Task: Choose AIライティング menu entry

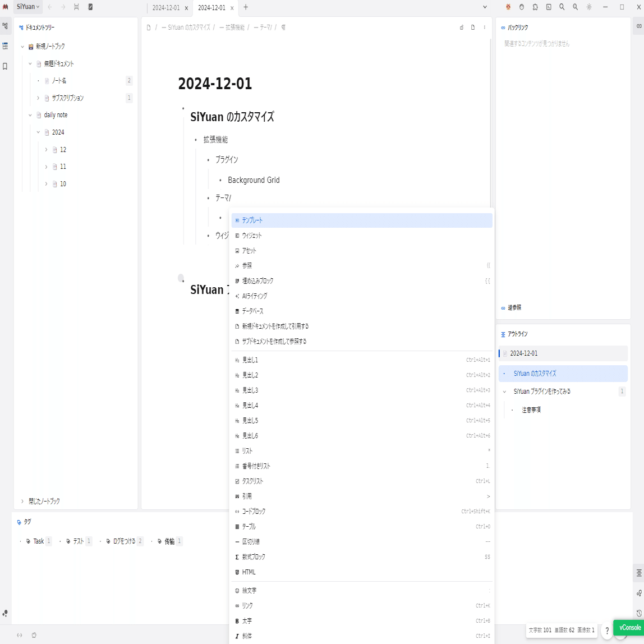Action: 362,296
